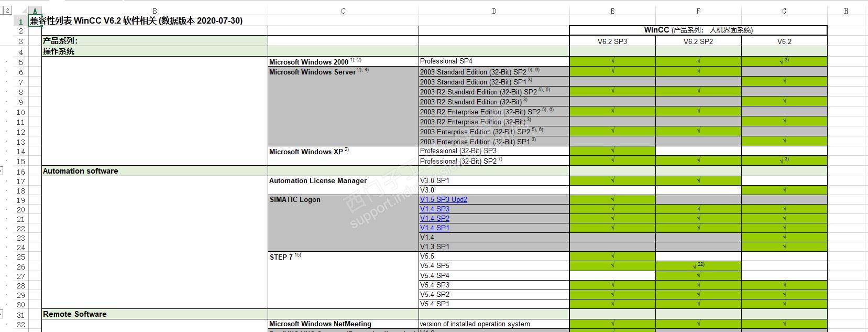868x332 pixels.
Task: Select column H header
Action: (846, 11)
